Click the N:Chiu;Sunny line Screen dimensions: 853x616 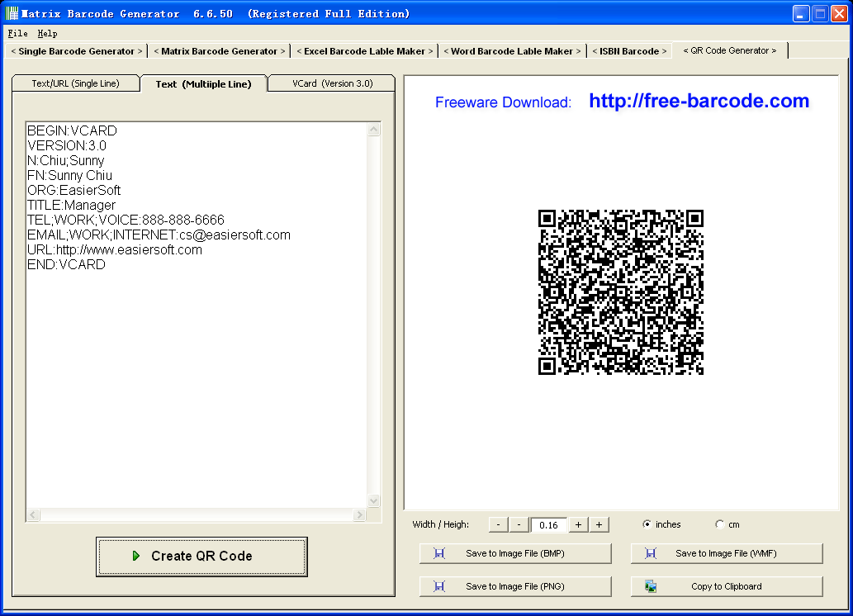tap(65, 160)
